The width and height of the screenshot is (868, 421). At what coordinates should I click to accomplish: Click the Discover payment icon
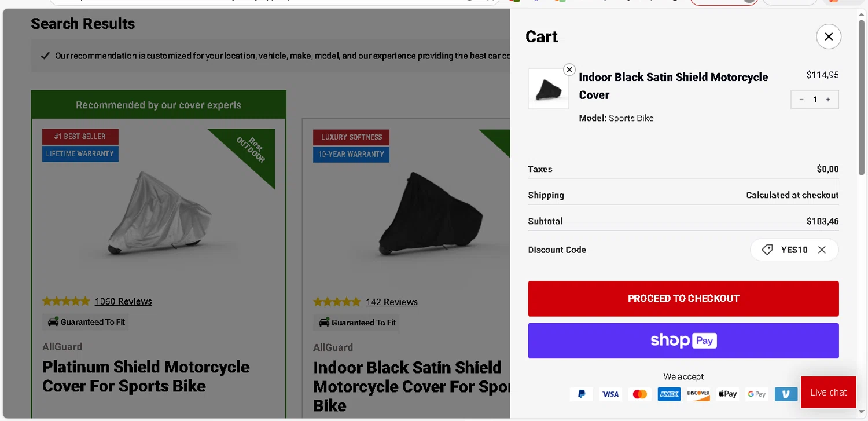pyautogui.click(x=698, y=394)
